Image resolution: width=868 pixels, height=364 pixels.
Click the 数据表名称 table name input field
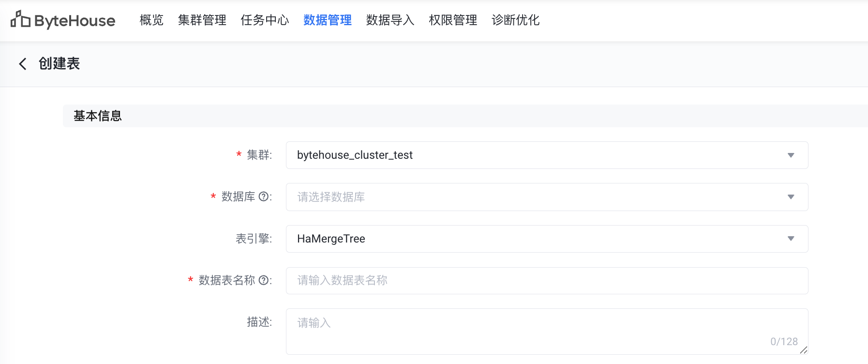547,281
